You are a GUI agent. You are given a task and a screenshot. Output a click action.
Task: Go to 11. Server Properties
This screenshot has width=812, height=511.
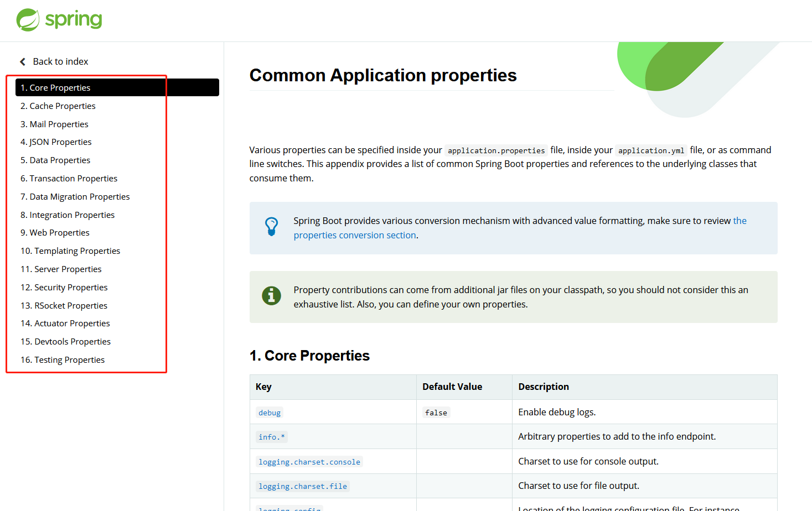click(61, 269)
